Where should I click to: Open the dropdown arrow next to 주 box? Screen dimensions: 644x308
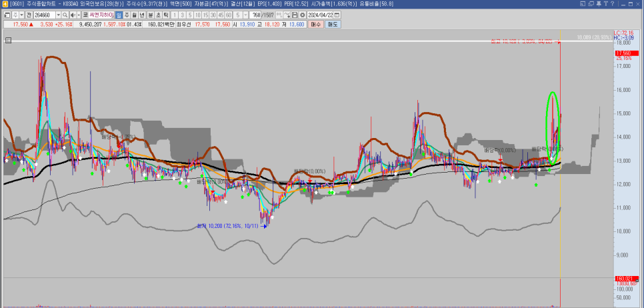(22, 15)
